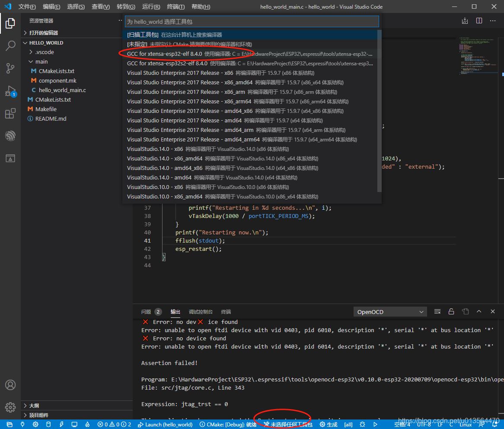The image size is (504, 429).
Task: Click the kit selection search field
Action: 252,22
